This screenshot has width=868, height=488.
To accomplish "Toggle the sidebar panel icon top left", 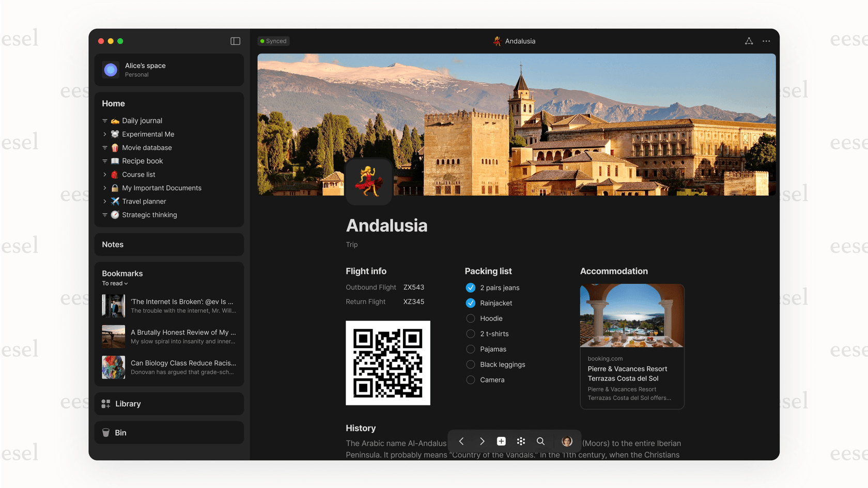I will pyautogui.click(x=236, y=41).
